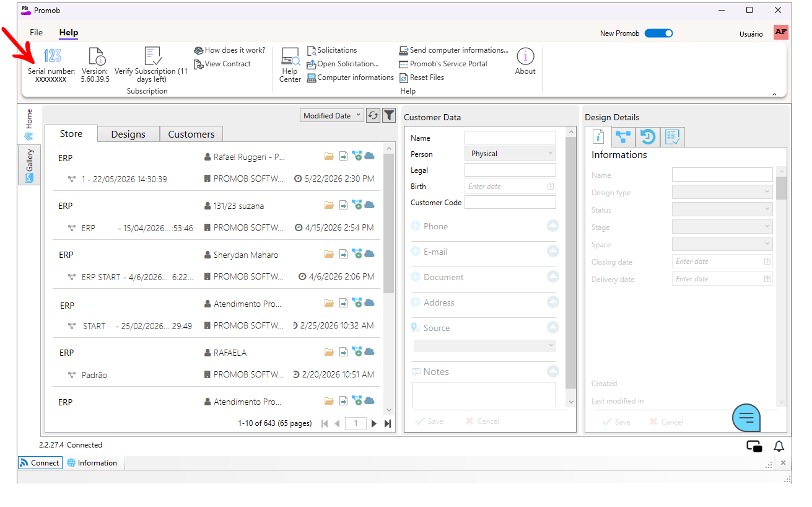
Task: Click the Customer Code field
Action: [x=510, y=202]
